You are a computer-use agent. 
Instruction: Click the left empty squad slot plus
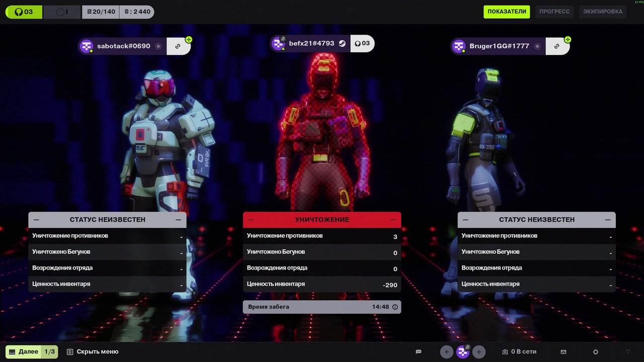pyautogui.click(x=447, y=352)
